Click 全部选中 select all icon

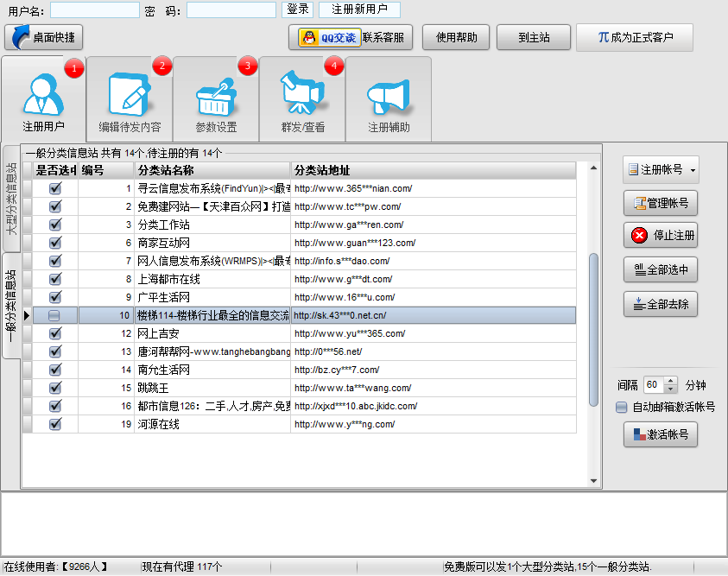640,269
